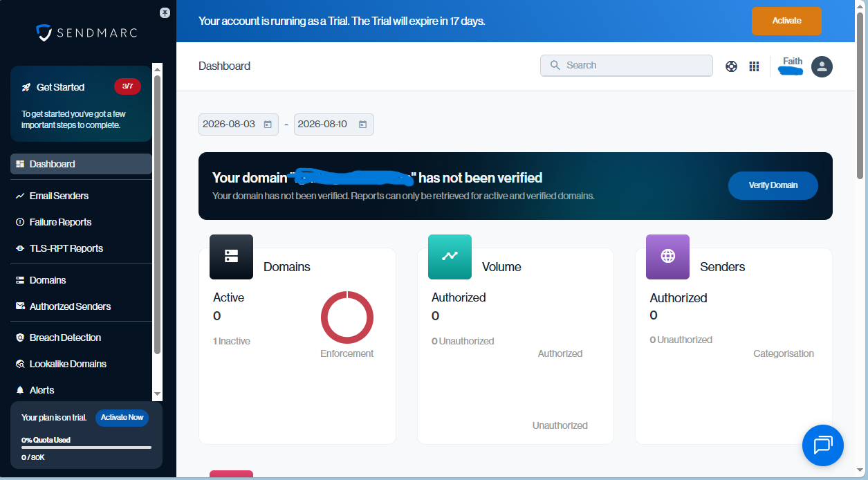Open the user avatar icon
The width and height of the screenshot is (868, 480).
pos(822,66)
